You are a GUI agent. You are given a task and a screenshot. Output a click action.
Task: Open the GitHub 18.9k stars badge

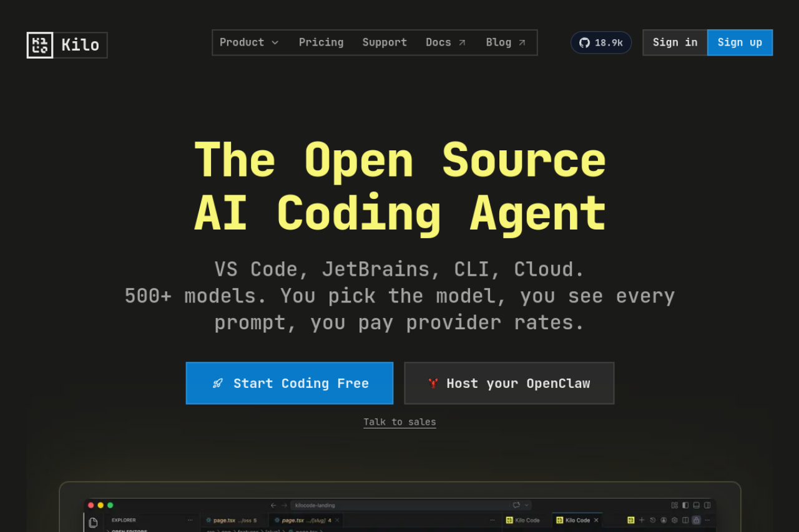coord(601,42)
